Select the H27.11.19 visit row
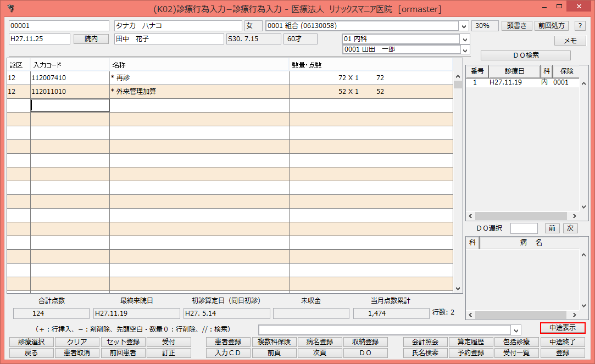Screen dimensions: 595x364 point(504,82)
